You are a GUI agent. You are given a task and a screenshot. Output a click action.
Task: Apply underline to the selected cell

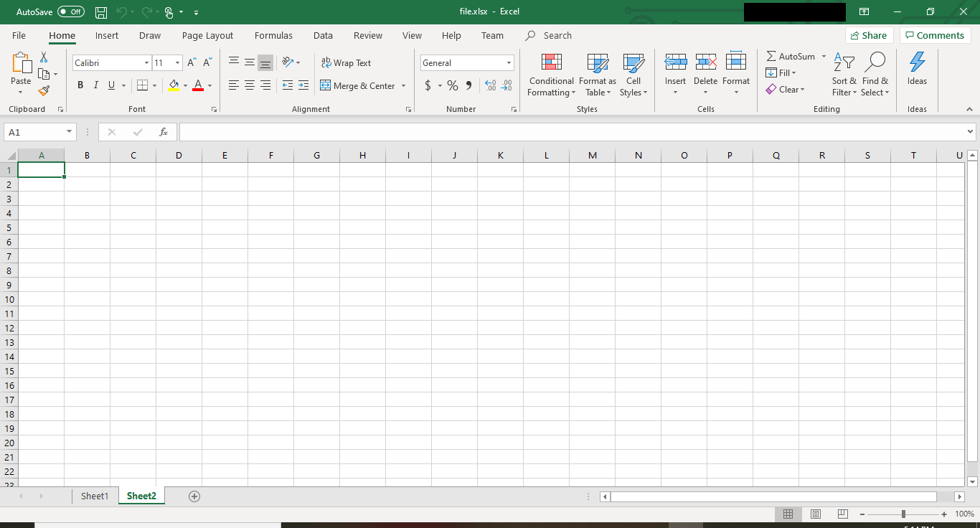(111, 85)
